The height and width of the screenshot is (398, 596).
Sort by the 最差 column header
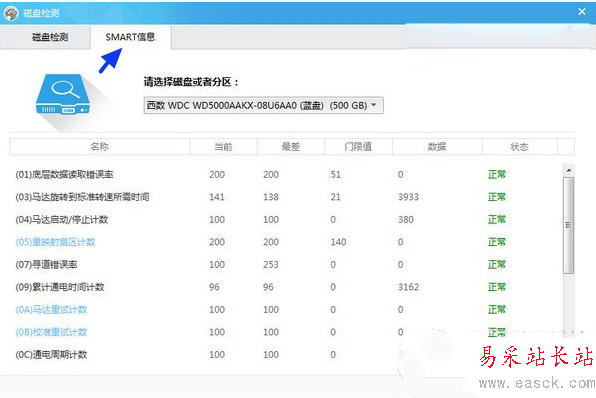click(291, 147)
